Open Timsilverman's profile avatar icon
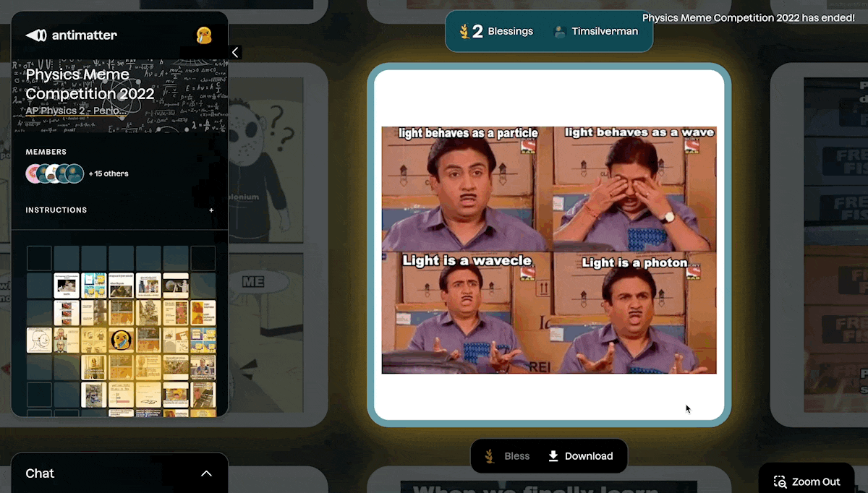 [559, 31]
